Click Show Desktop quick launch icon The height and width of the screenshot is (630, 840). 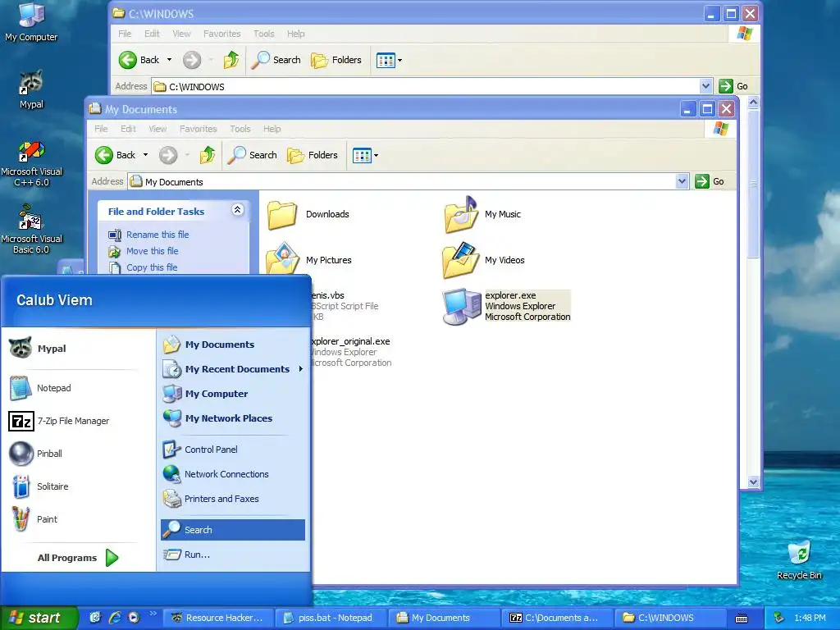point(95,618)
